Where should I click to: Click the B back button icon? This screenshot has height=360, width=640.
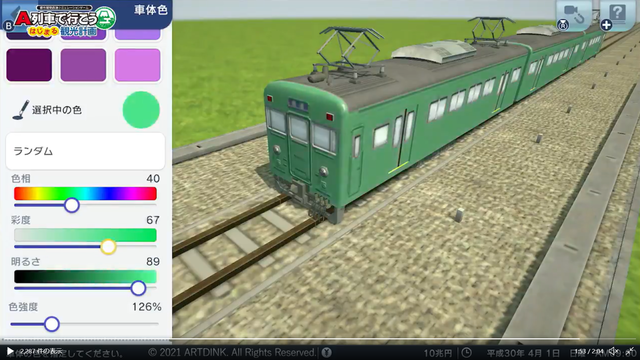8,26
